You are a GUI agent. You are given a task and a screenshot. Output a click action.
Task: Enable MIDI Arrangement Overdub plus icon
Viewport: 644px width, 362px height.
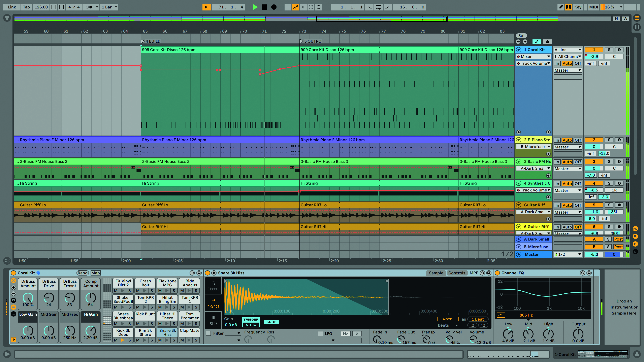288,7
